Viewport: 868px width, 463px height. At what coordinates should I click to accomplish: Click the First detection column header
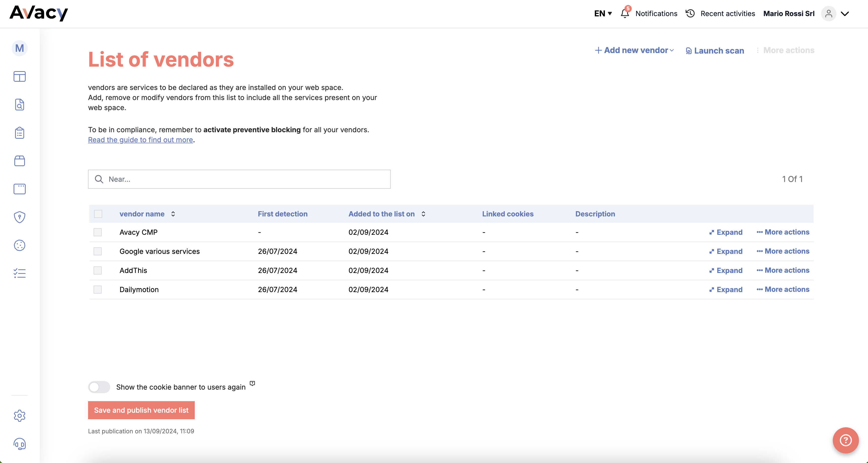[282, 214]
